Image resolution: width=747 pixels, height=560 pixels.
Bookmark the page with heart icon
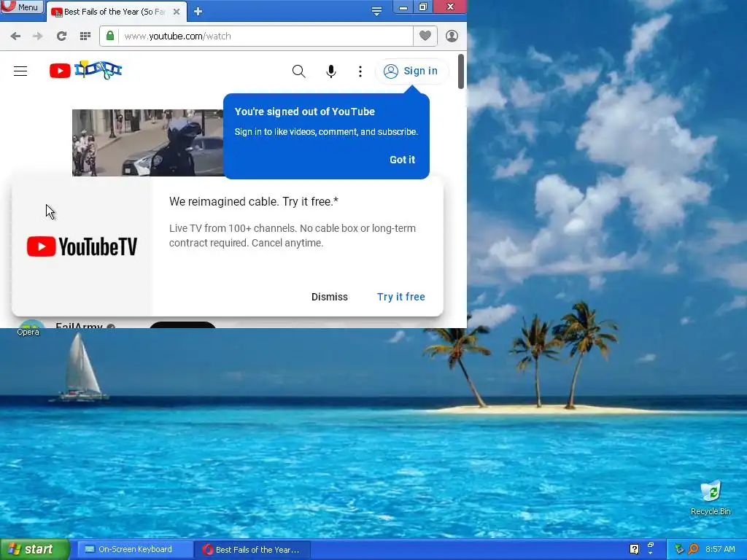pyautogui.click(x=425, y=36)
